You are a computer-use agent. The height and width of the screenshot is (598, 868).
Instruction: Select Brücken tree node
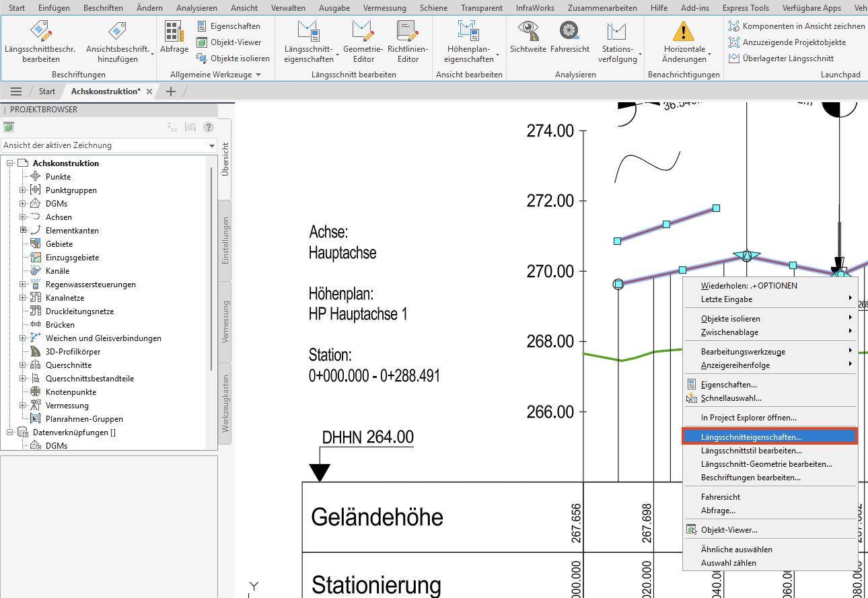pos(60,325)
